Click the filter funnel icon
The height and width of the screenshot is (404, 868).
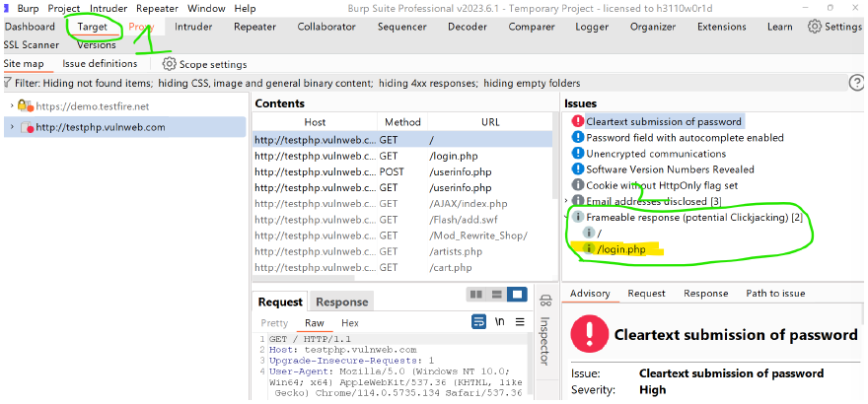(7, 83)
